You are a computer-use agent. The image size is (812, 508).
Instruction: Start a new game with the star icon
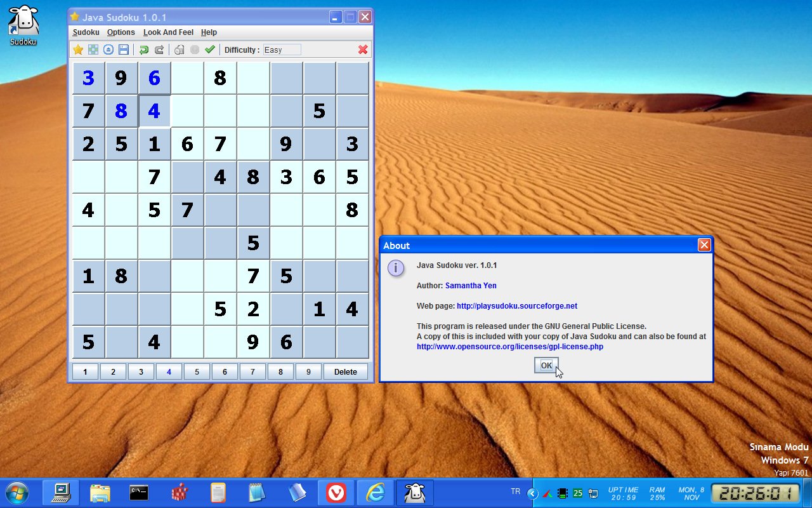pos(78,50)
